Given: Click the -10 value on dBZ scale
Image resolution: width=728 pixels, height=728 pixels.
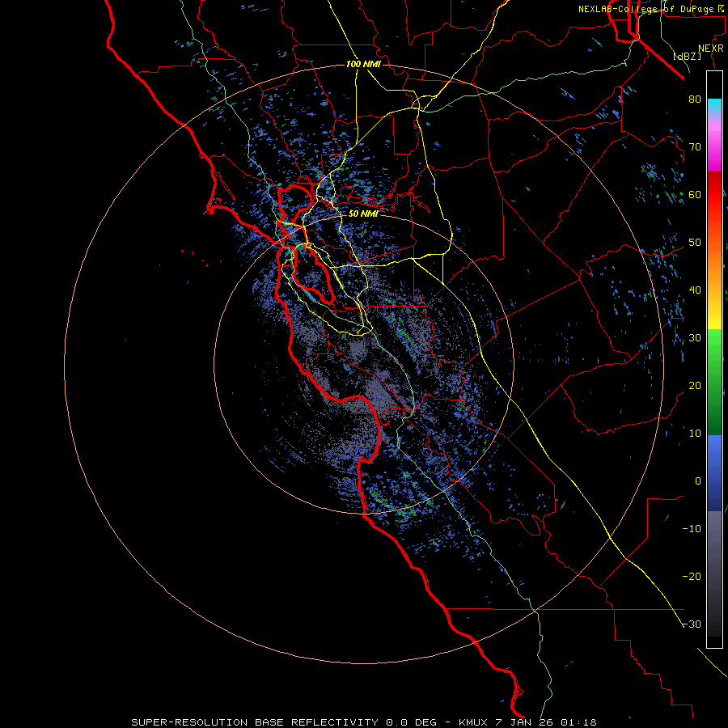Looking at the screenshot, I should coord(692,529).
